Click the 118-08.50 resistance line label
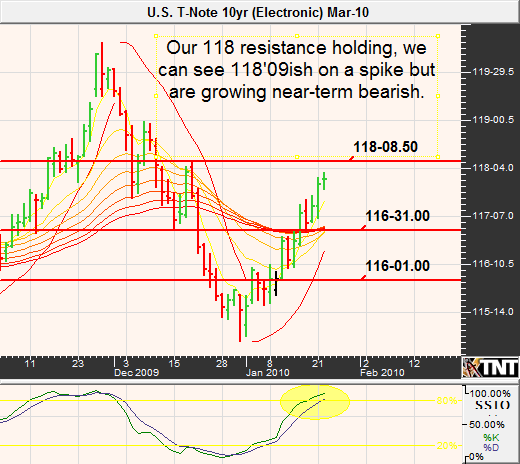The height and width of the screenshot is (464, 520). click(385, 147)
